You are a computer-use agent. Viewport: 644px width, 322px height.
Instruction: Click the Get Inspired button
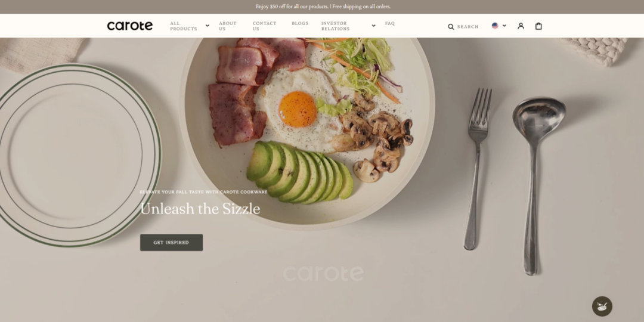tap(171, 242)
